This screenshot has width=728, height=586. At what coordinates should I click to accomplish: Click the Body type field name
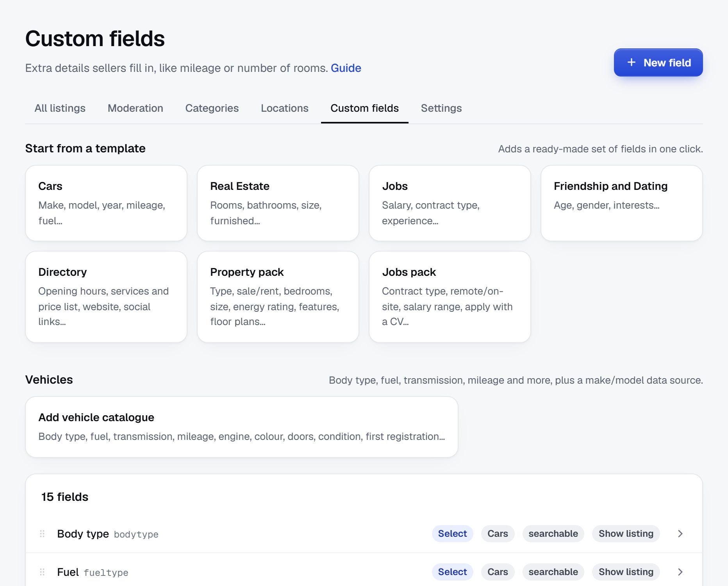tap(83, 534)
